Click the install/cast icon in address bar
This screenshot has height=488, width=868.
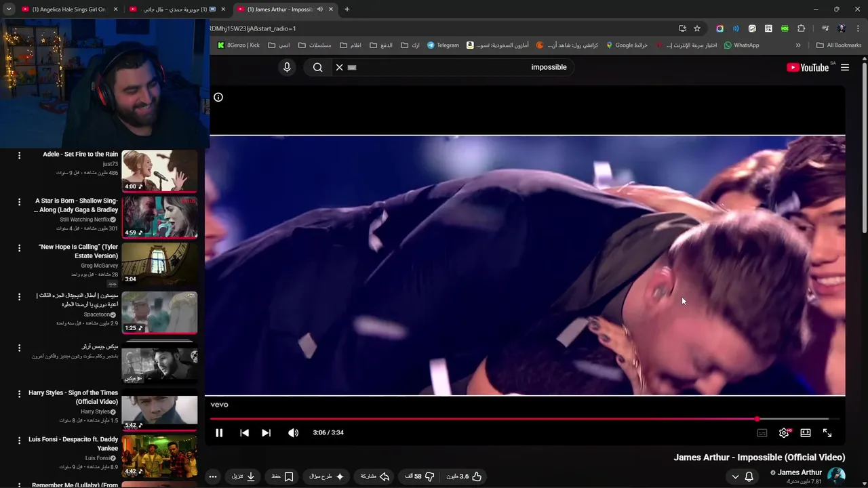tap(682, 28)
